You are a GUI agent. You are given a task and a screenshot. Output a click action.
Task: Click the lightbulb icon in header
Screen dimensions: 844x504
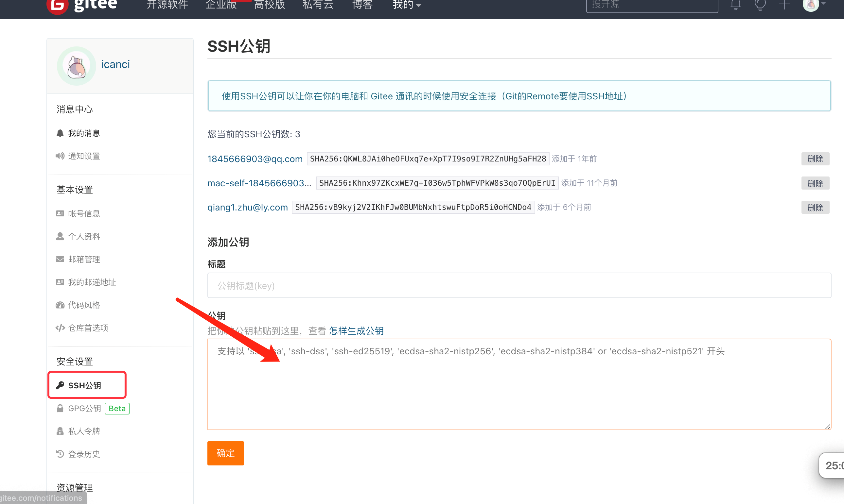point(760,5)
